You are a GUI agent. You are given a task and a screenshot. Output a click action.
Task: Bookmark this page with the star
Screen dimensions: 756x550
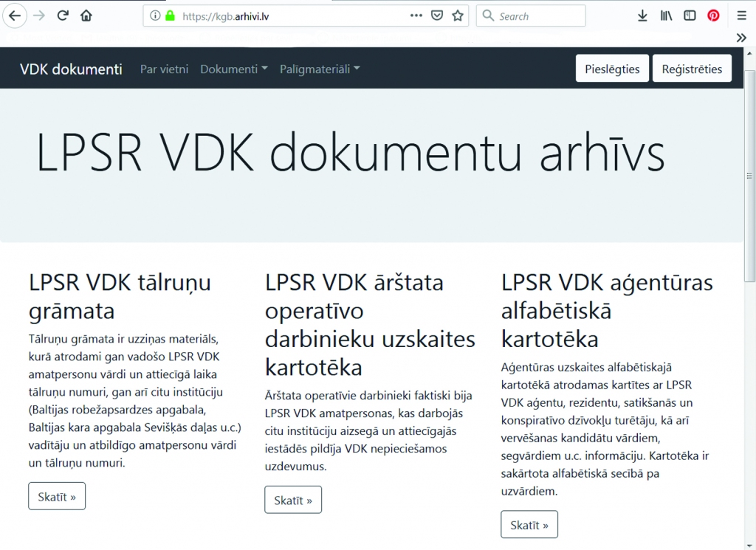(458, 16)
